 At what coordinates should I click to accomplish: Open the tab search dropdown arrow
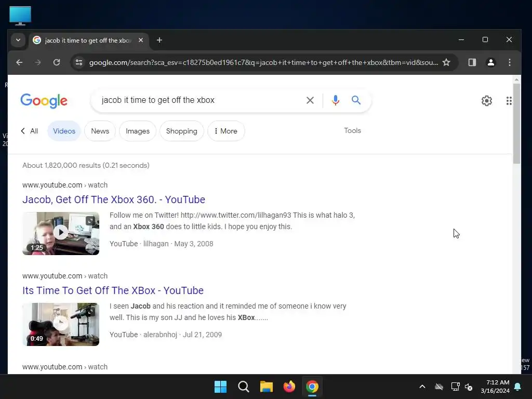(x=18, y=40)
